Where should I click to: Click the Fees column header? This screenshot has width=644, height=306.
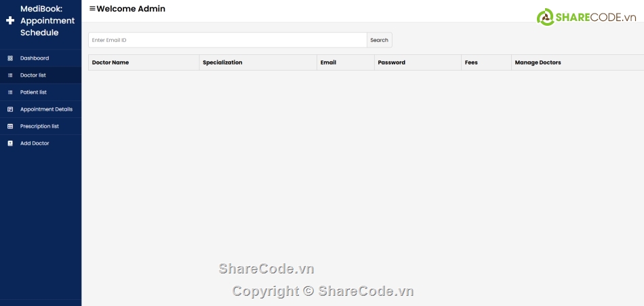(x=471, y=62)
